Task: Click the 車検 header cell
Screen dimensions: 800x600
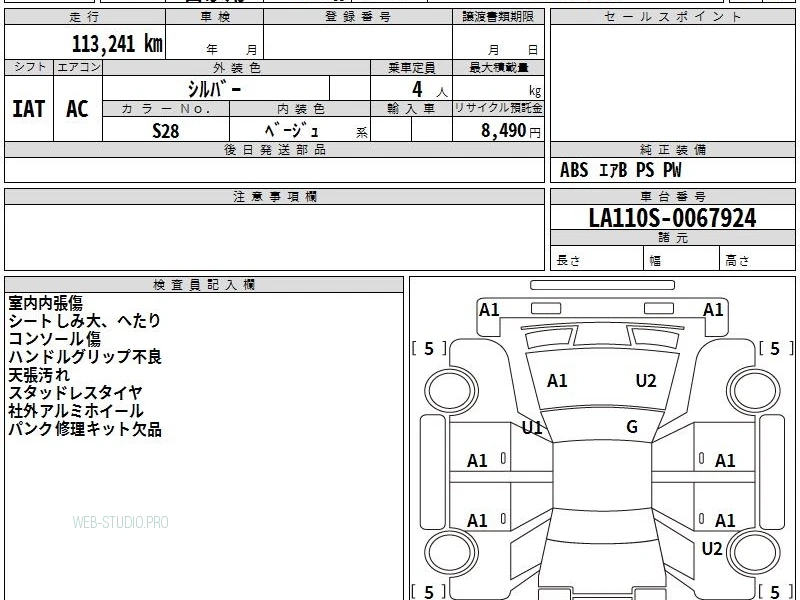Action: [215, 17]
